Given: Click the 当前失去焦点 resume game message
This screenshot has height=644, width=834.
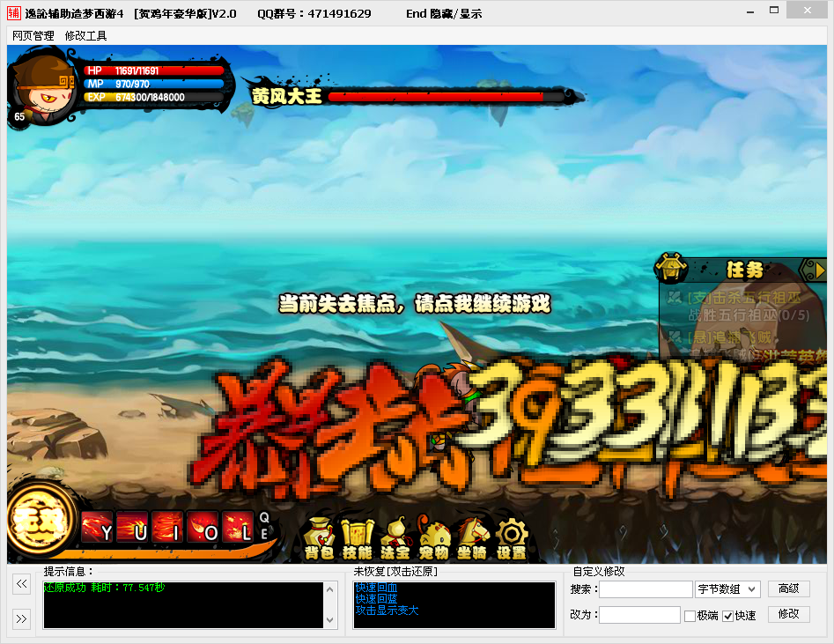Looking at the screenshot, I should 415,304.
